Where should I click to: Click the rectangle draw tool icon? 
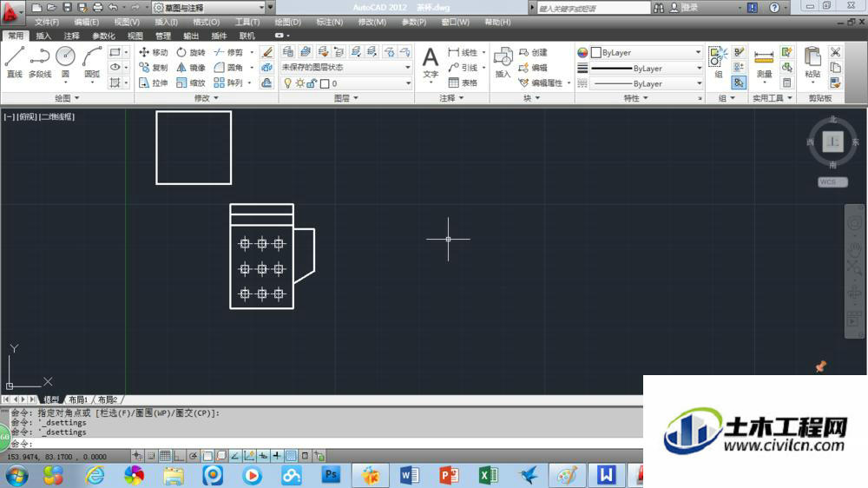[115, 52]
